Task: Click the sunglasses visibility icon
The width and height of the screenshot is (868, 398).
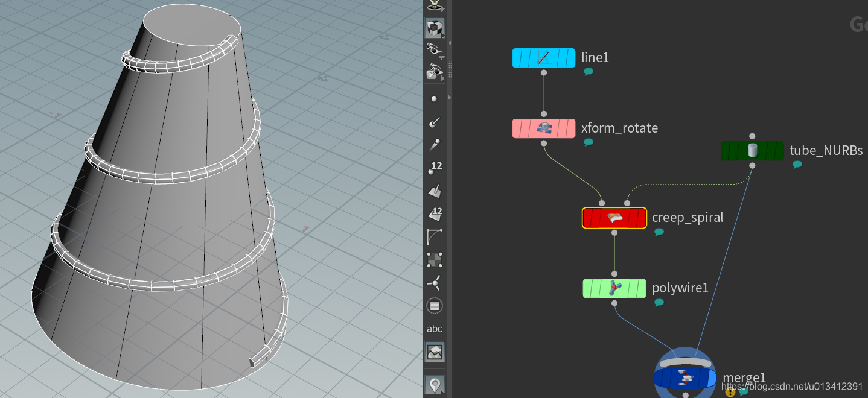Action: click(434, 50)
